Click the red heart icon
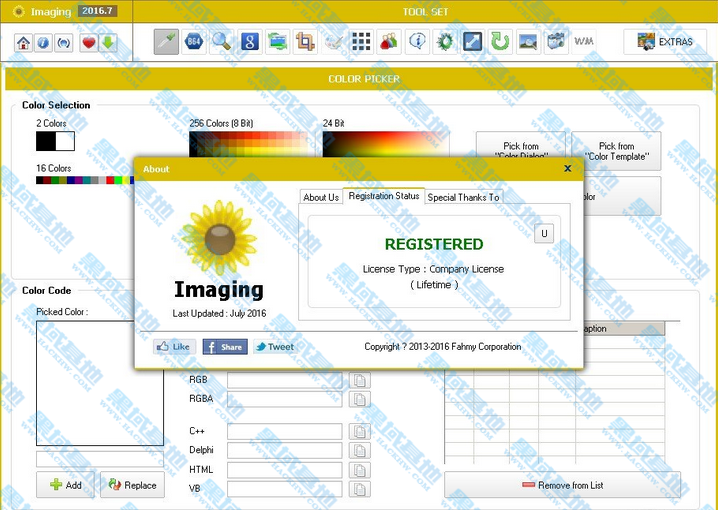This screenshot has height=510, width=718. click(89, 43)
